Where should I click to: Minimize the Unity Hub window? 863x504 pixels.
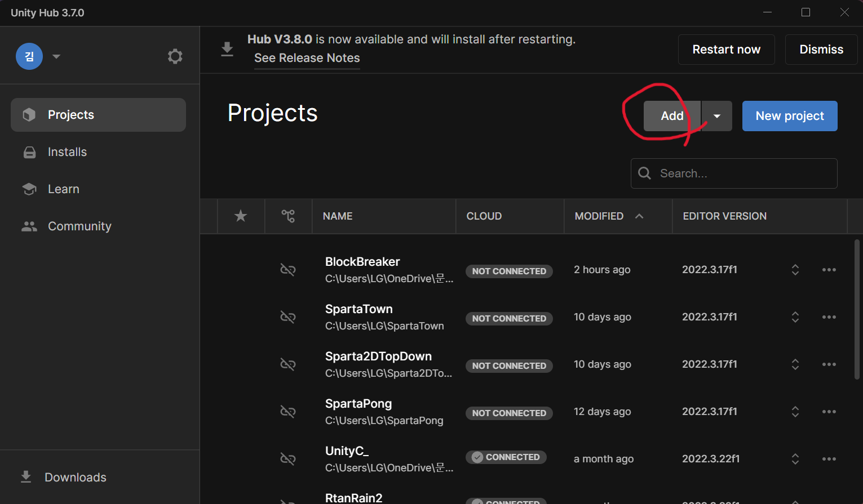coord(767,12)
